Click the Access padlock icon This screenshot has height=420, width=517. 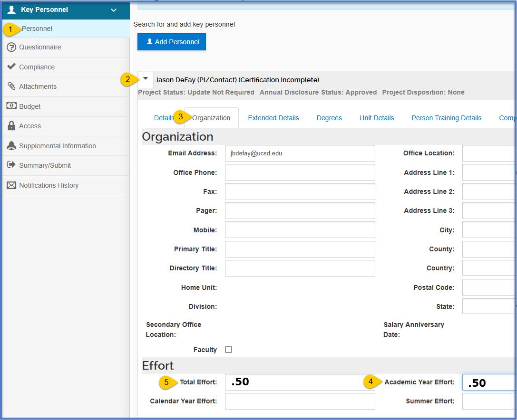tap(11, 126)
